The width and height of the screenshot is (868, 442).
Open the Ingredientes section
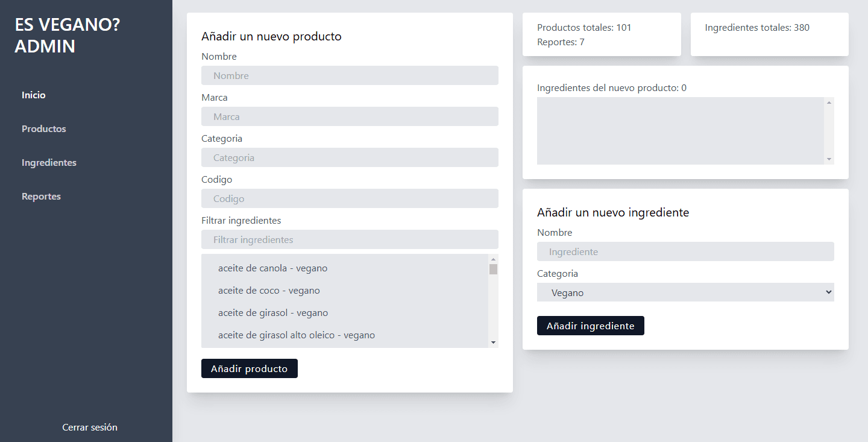(49, 163)
